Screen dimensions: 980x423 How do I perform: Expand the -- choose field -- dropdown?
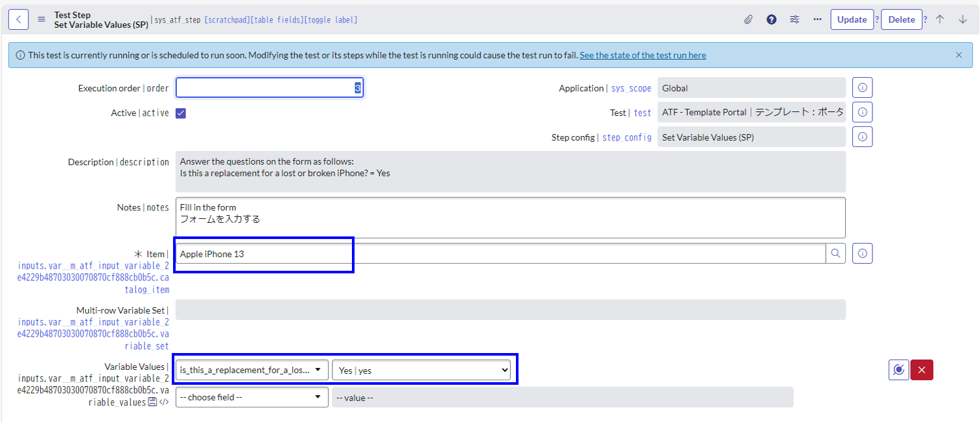[x=251, y=397]
